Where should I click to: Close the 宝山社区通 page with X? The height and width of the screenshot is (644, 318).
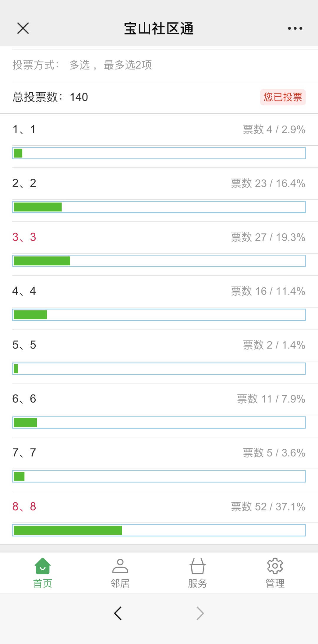tap(23, 28)
